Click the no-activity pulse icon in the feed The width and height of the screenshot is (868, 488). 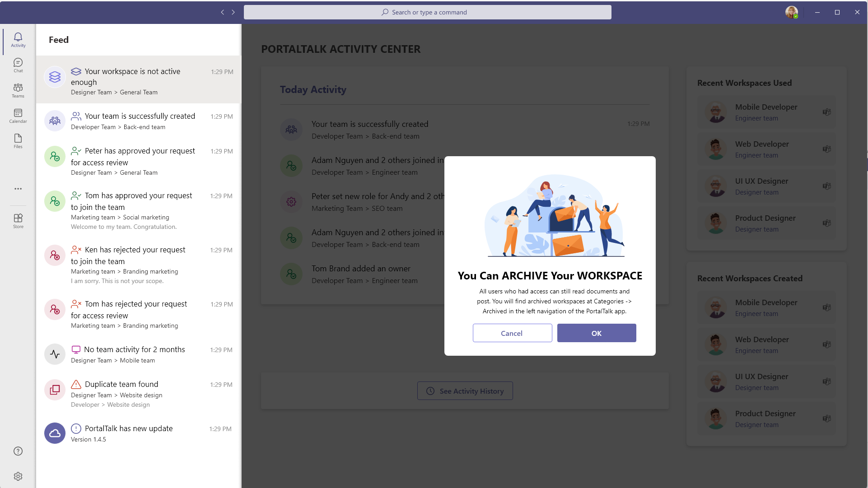tap(55, 354)
